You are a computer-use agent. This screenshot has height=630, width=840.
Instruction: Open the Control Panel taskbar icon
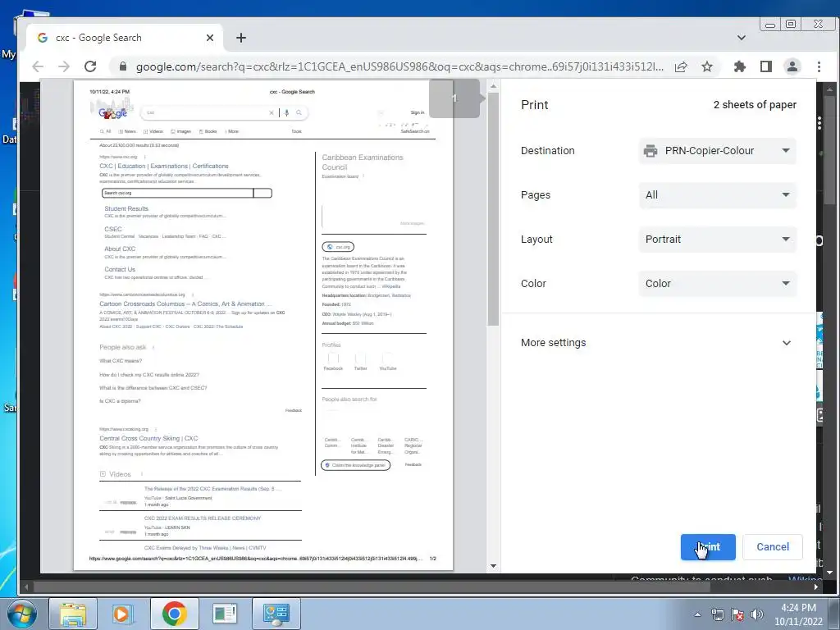point(276,614)
